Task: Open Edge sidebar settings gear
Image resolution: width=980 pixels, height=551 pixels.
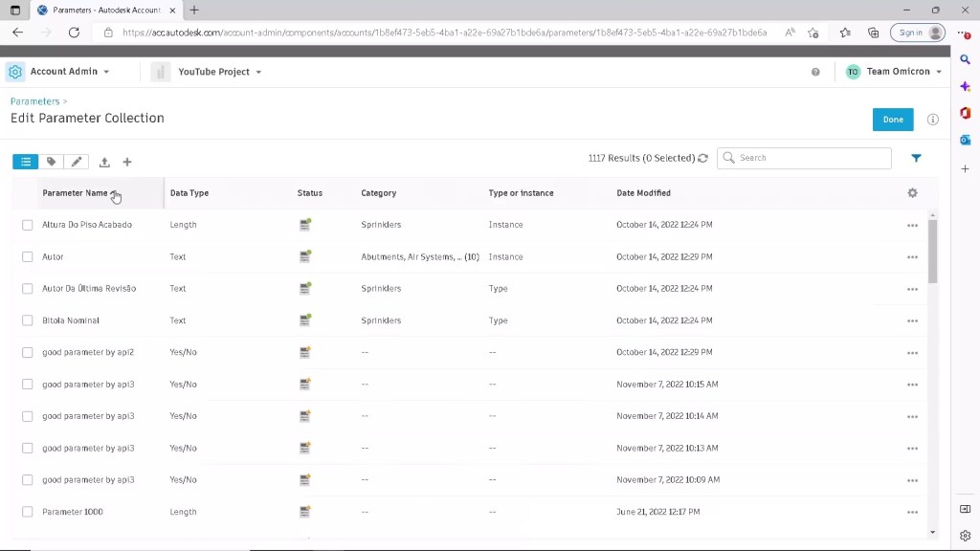Action: (965, 536)
